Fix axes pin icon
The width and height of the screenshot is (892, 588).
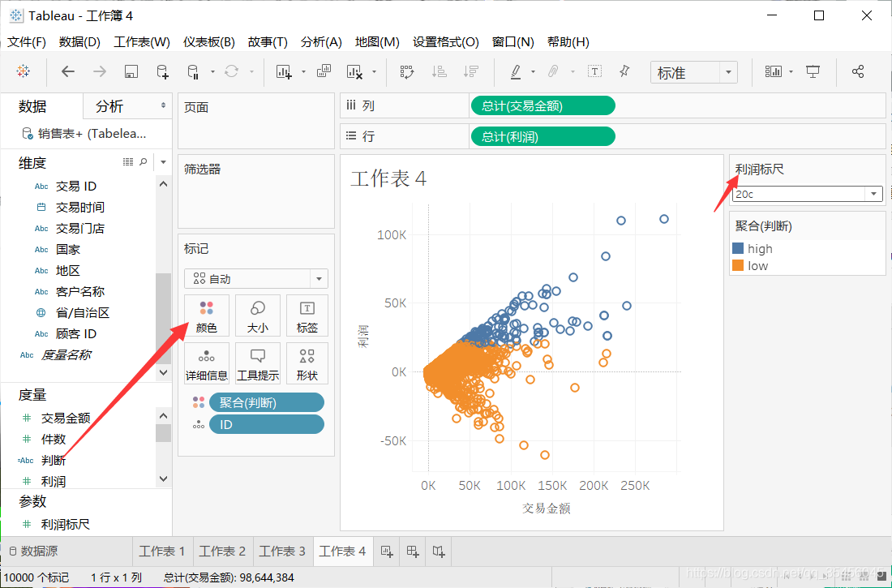point(624,71)
